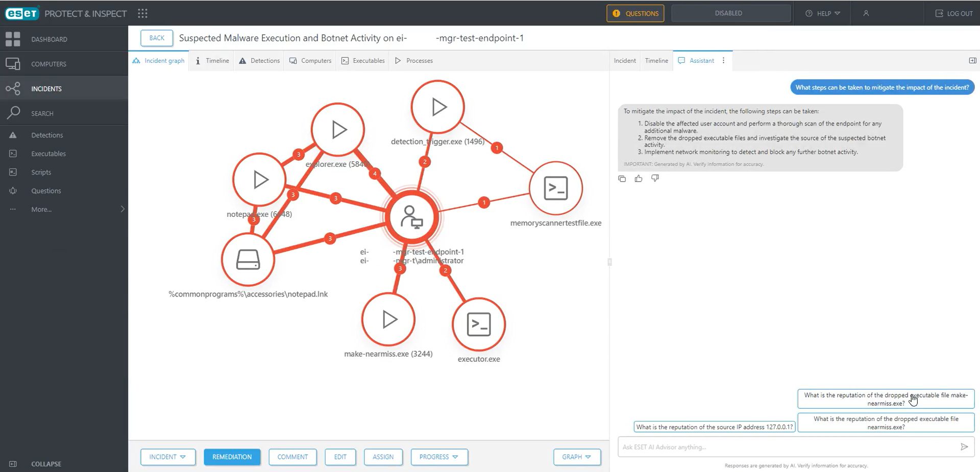
Task: Click the panel divider resize handle
Action: pos(609,262)
